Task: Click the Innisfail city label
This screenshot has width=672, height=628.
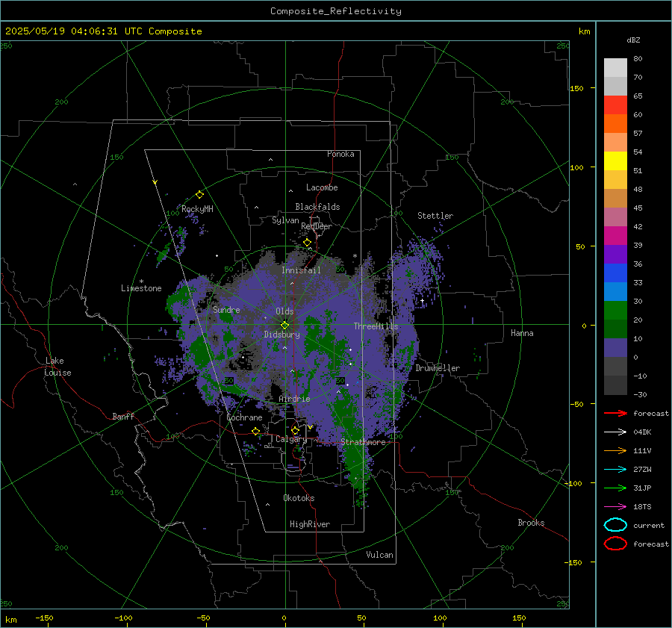Action: tap(301, 270)
